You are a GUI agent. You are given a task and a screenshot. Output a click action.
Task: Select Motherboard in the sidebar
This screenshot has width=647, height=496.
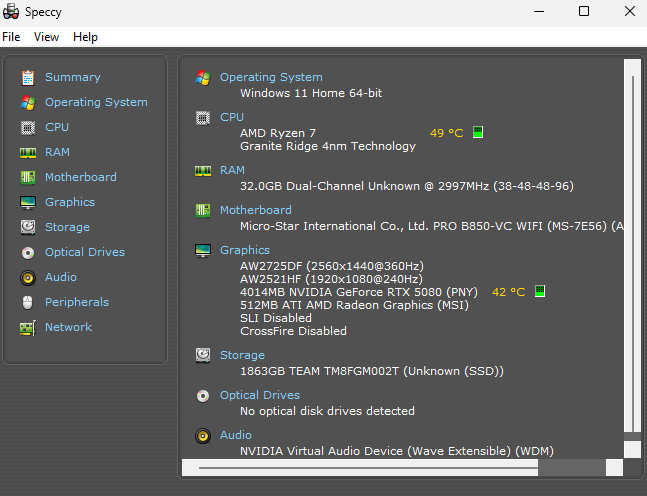81,177
